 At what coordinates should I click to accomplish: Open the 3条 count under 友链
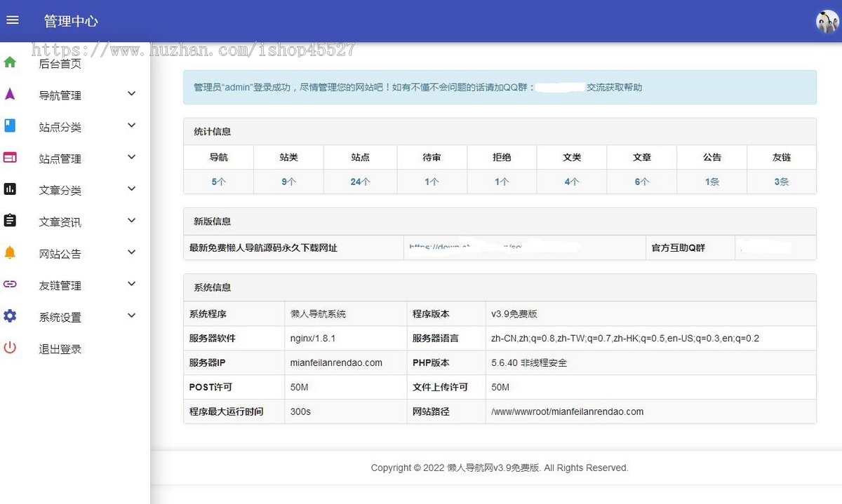(x=782, y=182)
